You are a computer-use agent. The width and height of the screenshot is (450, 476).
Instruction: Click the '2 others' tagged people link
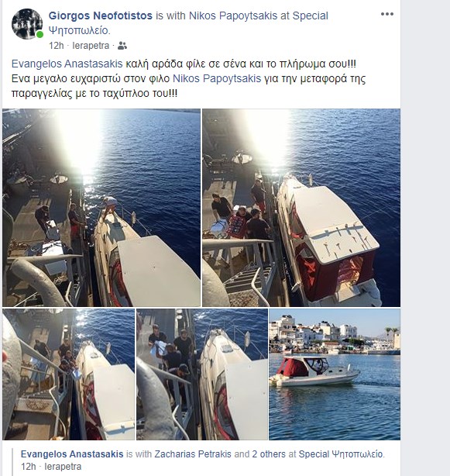pyautogui.click(x=269, y=454)
